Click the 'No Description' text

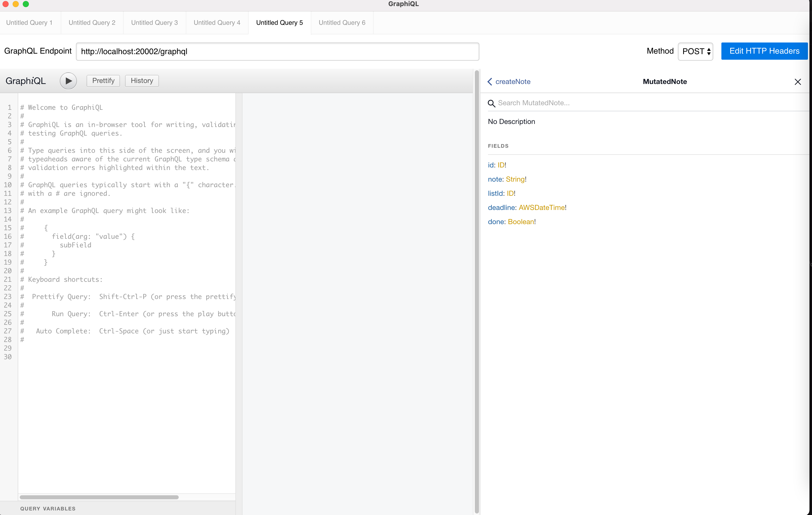[511, 122]
